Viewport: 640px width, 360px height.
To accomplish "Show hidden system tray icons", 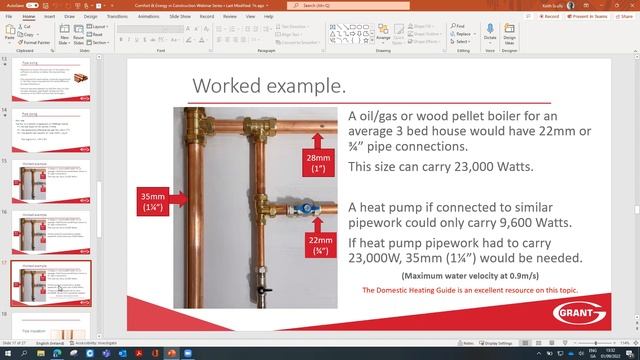I will [539, 353].
